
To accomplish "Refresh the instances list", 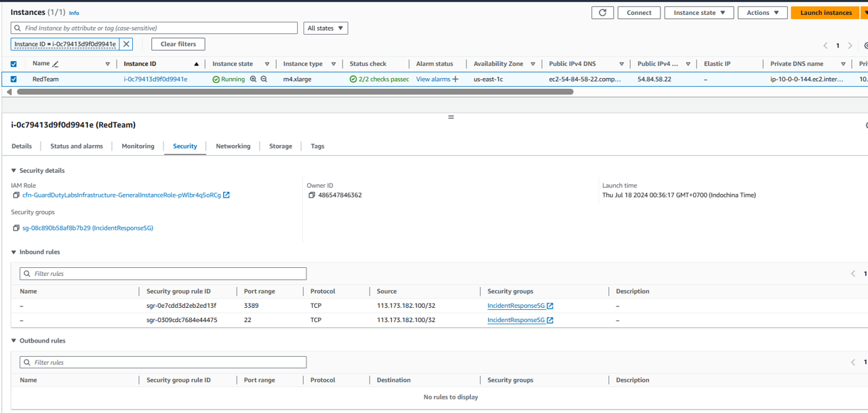I will pyautogui.click(x=602, y=13).
